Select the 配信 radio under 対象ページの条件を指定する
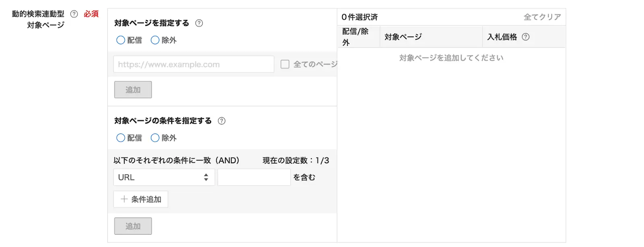Screen dimensions: 644x247 pos(120,138)
